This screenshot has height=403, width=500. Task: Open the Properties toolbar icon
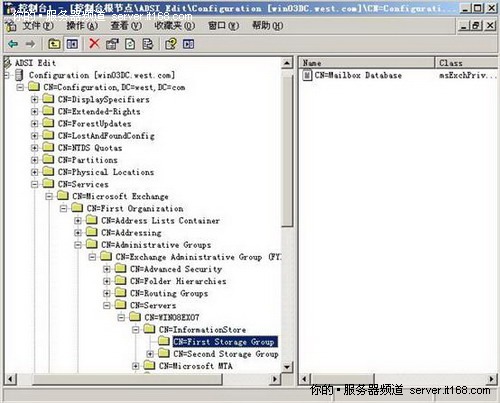click(112, 44)
